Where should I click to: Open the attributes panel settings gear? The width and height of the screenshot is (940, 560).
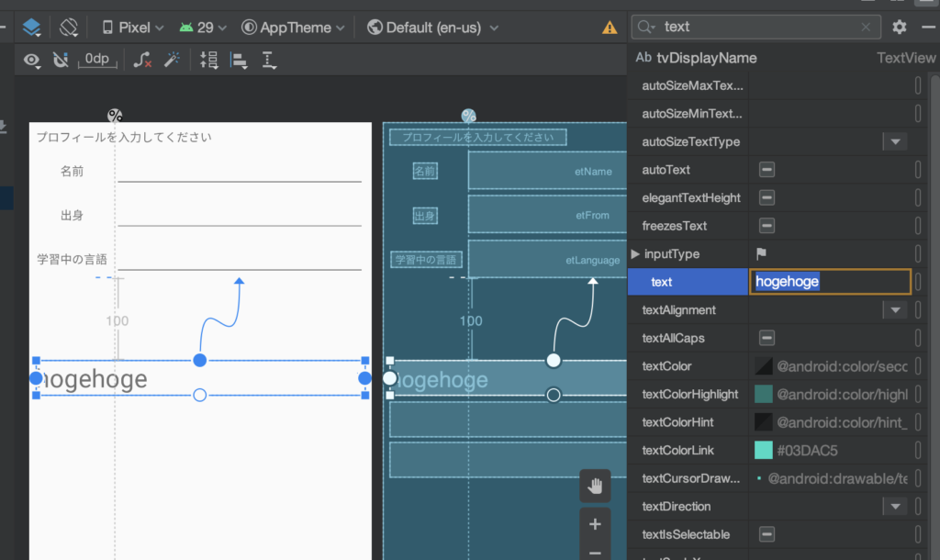(900, 27)
